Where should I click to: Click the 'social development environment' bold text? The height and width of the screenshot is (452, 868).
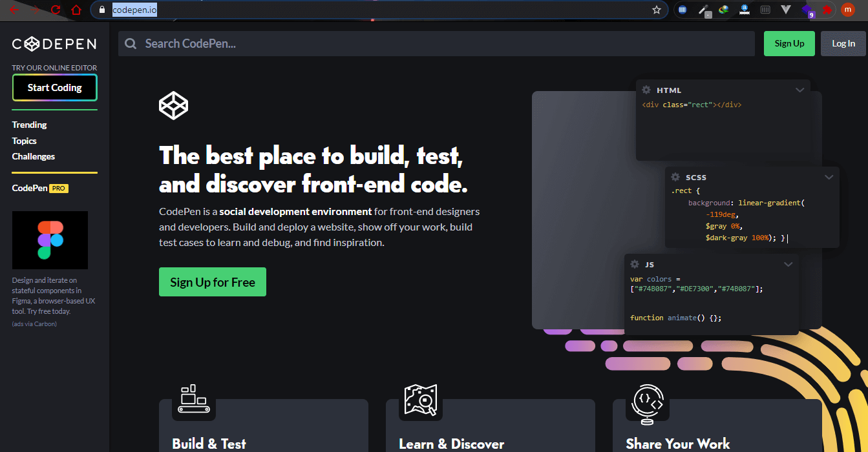tap(295, 211)
